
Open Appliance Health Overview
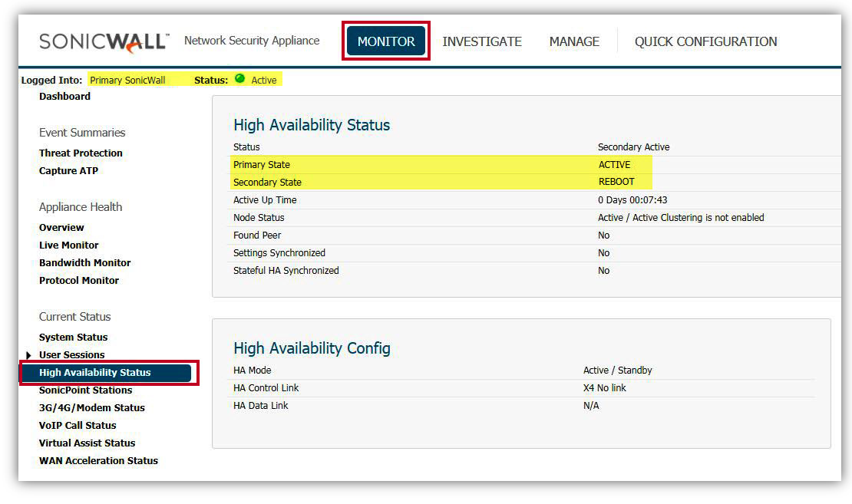(61, 228)
